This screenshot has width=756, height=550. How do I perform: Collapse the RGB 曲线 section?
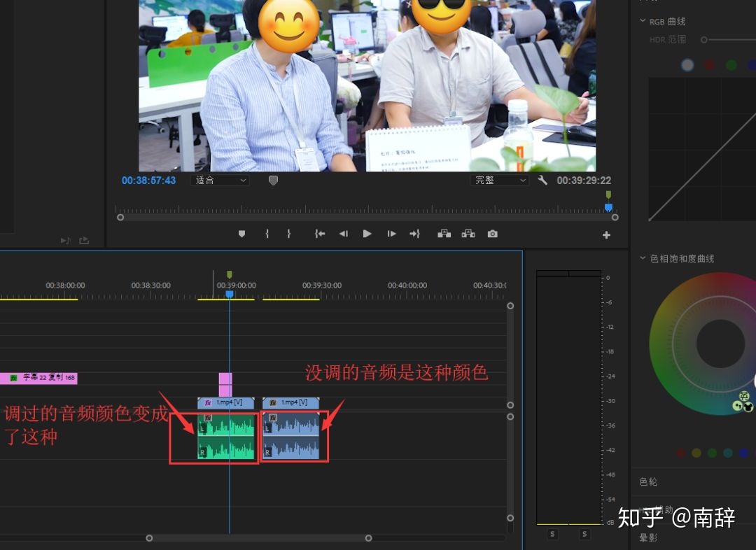point(643,21)
